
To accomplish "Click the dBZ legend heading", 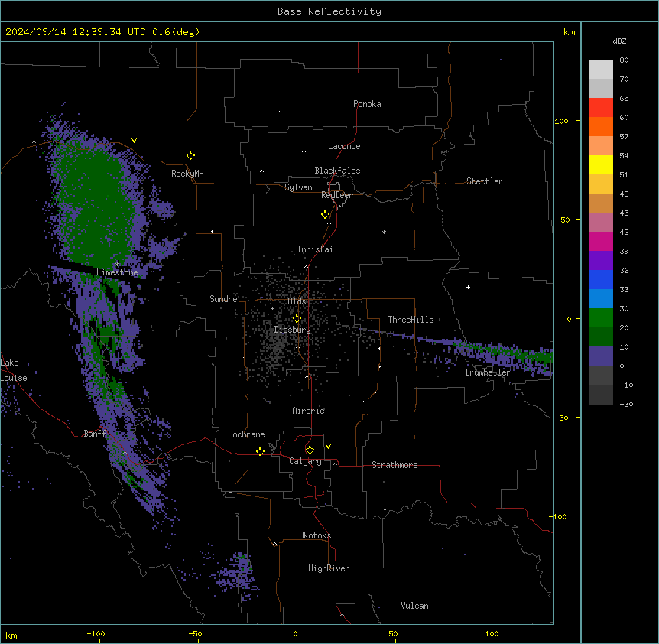I will pyautogui.click(x=619, y=41).
